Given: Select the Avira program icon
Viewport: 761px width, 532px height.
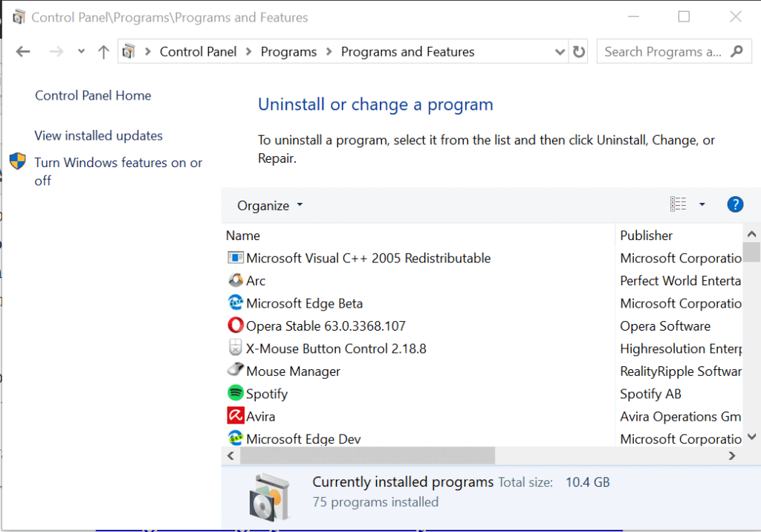Looking at the screenshot, I should pyautogui.click(x=235, y=416).
